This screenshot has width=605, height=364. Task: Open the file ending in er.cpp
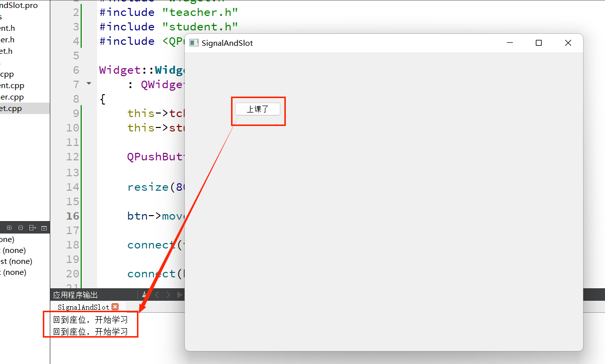point(12,97)
